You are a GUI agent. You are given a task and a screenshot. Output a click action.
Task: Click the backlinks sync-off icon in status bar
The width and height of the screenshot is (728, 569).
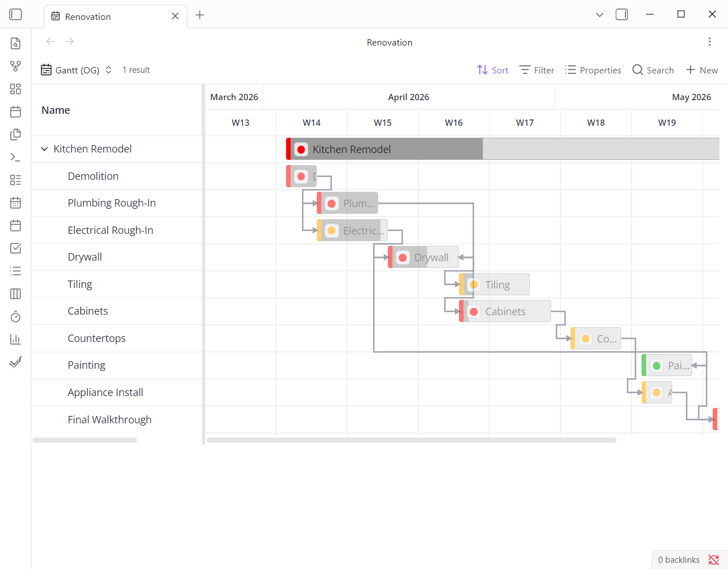714,560
